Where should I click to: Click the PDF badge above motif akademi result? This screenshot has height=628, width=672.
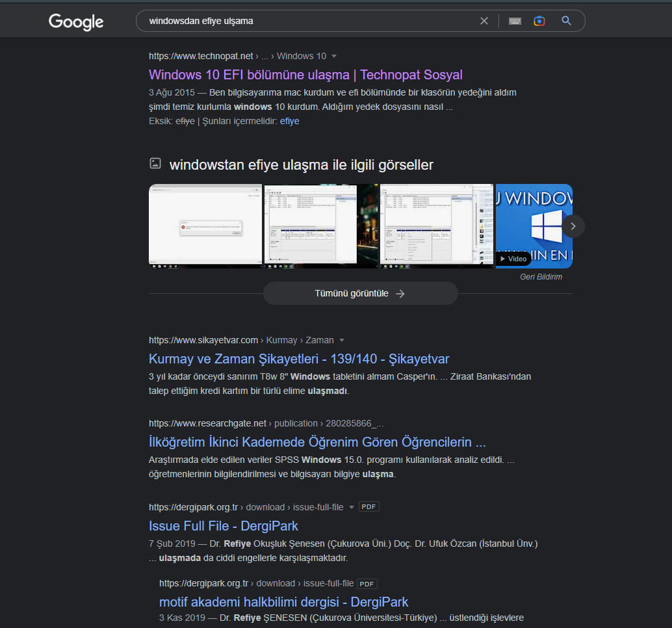pos(367,584)
